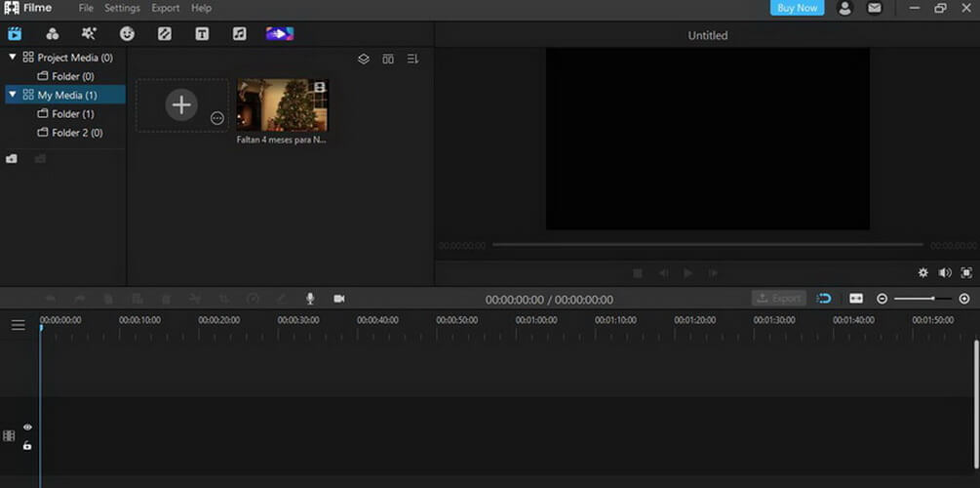The height and width of the screenshot is (488, 980).
Task: Click the Edit pencil icon in timeline toolbar
Action: (x=281, y=299)
